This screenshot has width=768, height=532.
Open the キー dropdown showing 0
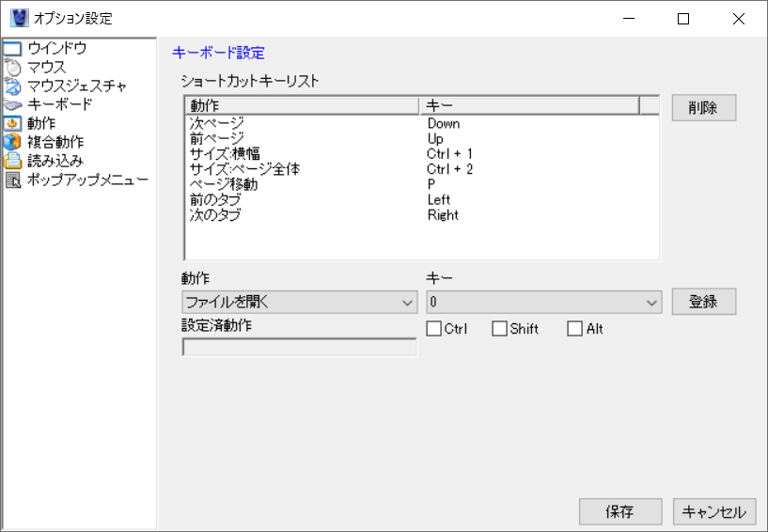click(544, 303)
